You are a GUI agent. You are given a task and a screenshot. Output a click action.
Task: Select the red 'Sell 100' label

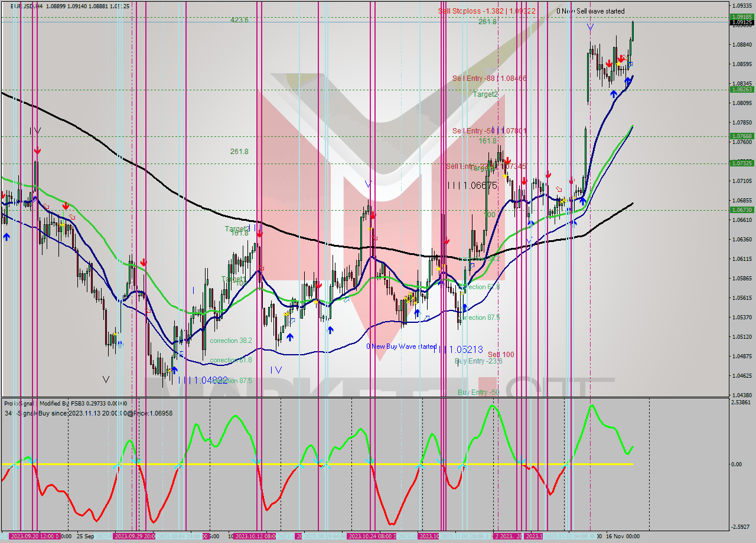click(501, 354)
